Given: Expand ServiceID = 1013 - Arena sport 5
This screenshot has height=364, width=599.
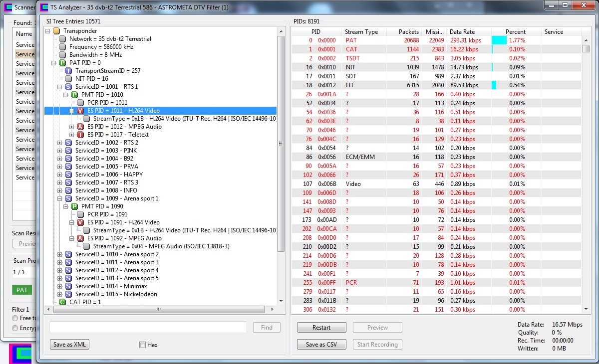Looking at the screenshot, I should point(60,278).
